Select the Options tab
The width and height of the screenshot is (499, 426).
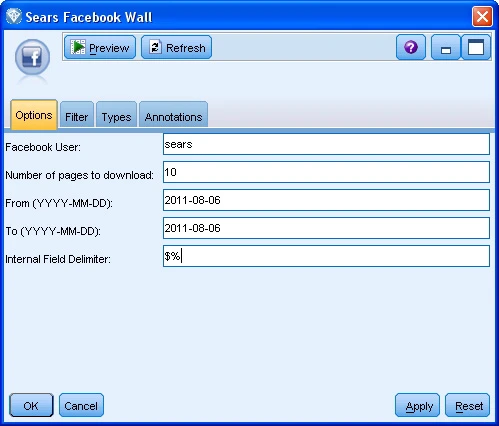point(34,115)
